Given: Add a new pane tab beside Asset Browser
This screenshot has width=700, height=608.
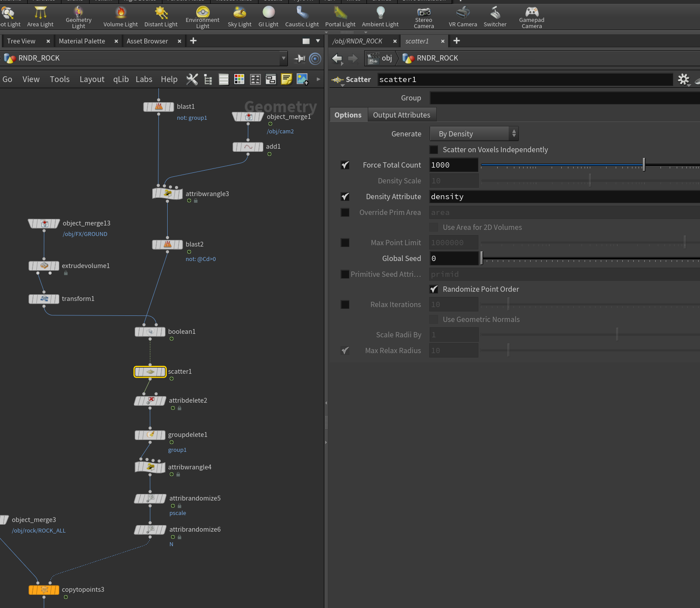Looking at the screenshot, I should [193, 41].
